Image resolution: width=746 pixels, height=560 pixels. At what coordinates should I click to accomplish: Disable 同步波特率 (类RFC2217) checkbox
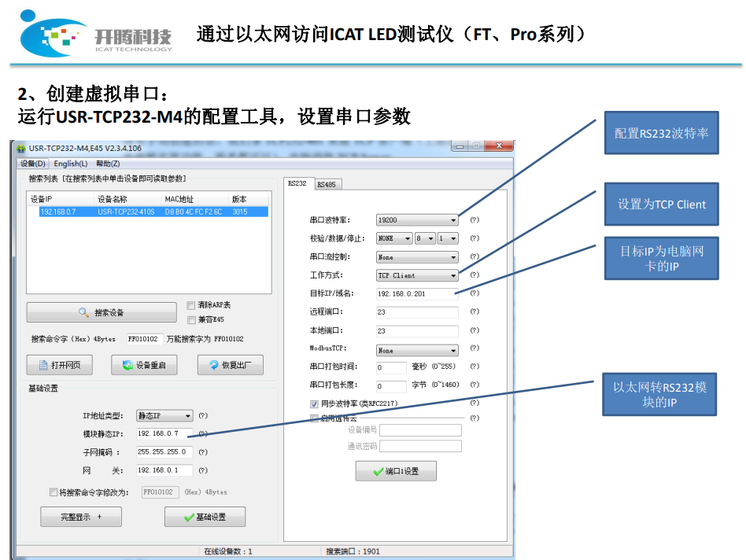click(312, 403)
